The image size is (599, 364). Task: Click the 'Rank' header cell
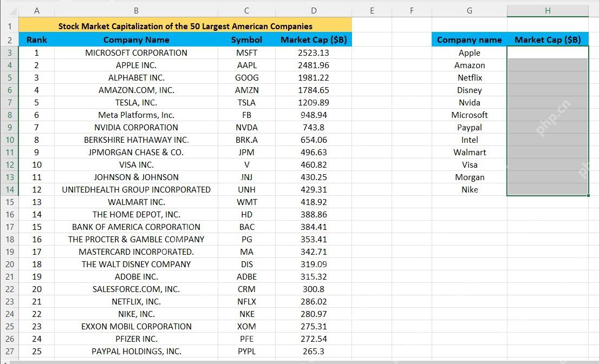pos(37,39)
